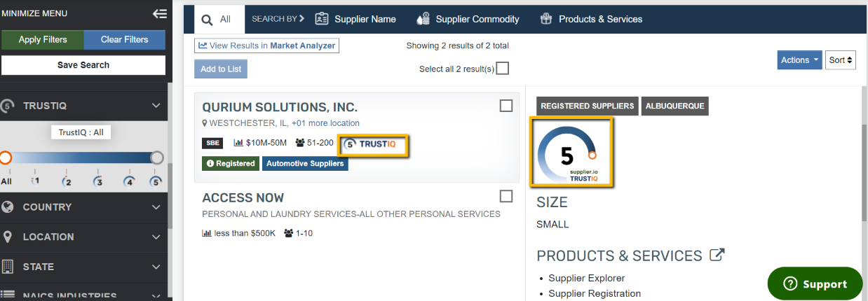Check the Qurium Solutions result checkbox
Viewport: 868px width, 301px height.
[x=506, y=106]
